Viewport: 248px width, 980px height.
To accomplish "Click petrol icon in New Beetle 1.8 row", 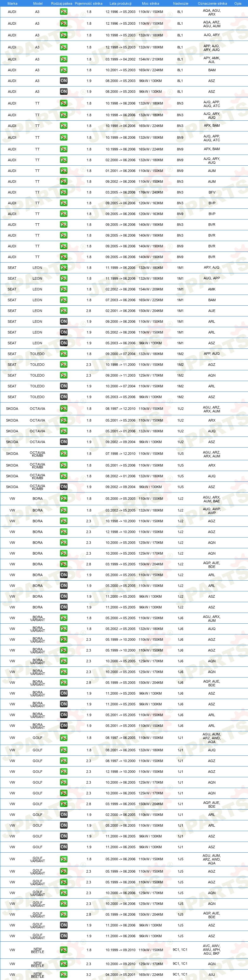I will tap(64, 950).
